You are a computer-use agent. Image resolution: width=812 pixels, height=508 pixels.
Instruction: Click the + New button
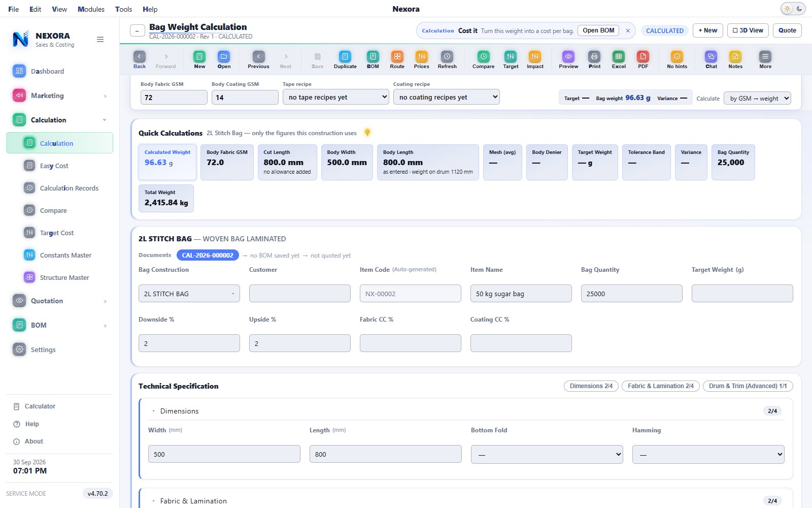[x=707, y=30]
